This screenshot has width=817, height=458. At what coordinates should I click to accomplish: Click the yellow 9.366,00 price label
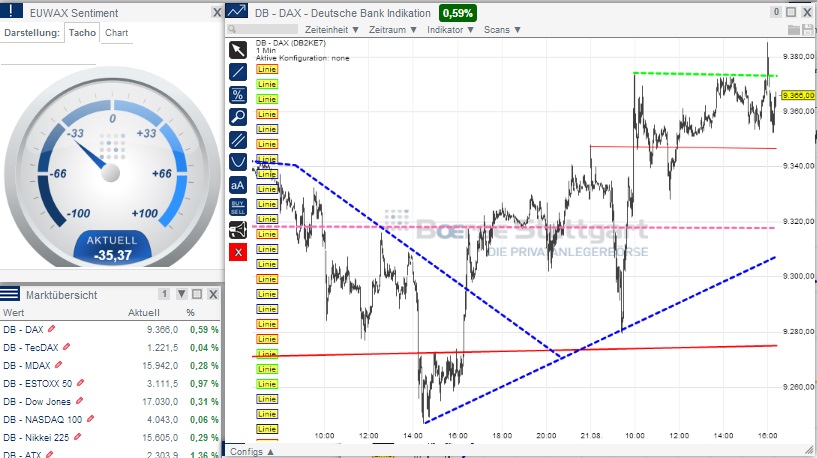[x=798, y=95]
